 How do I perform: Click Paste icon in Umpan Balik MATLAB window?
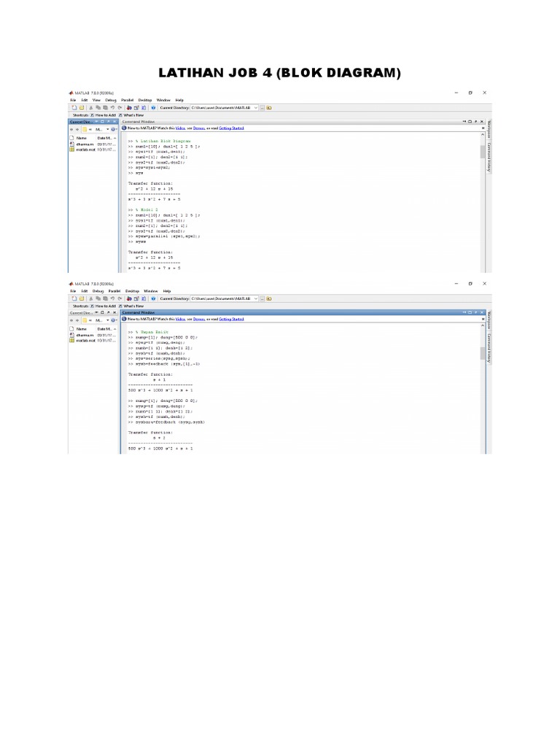coord(105,298)
